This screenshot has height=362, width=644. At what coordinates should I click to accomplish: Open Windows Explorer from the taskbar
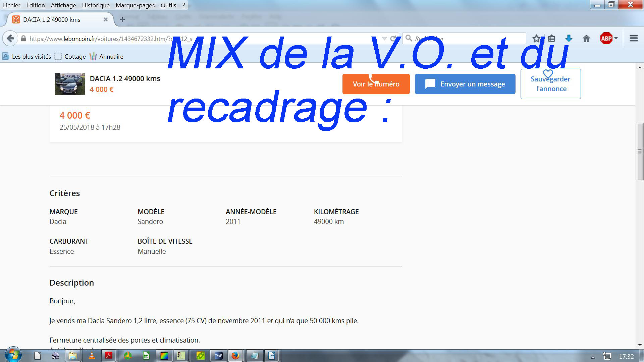point(73,356)
